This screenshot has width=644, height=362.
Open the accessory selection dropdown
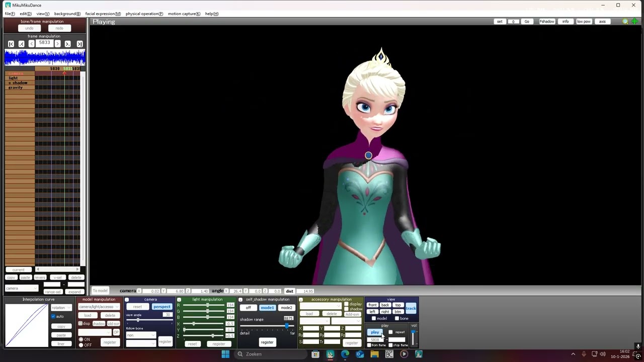[x=320, y=306]
